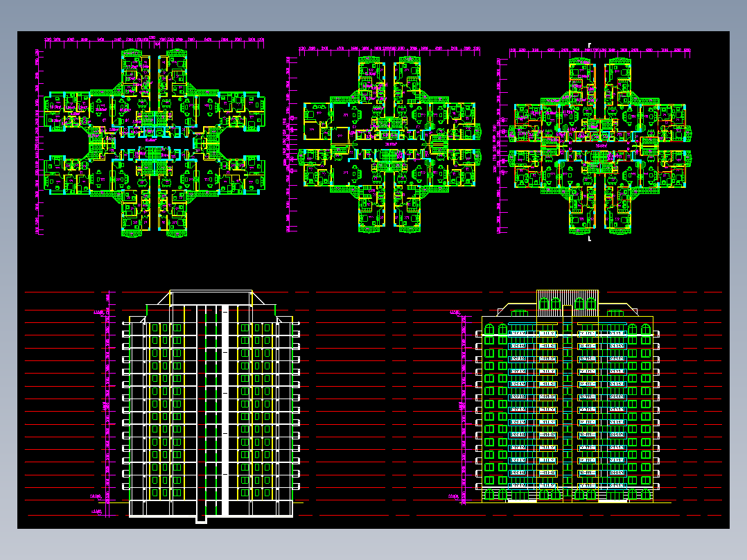
Task: Click the white section cut marker below the top-right plan
Action: click(589, 238)
